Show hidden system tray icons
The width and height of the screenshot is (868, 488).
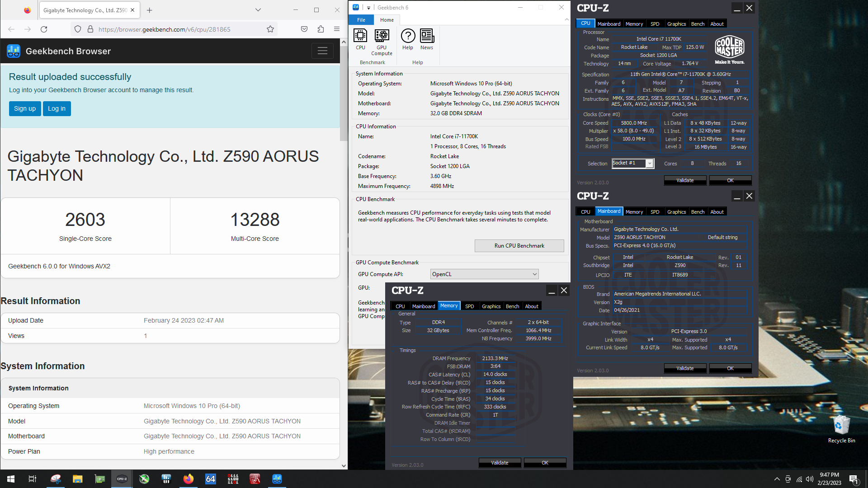(x=777, y=479)
